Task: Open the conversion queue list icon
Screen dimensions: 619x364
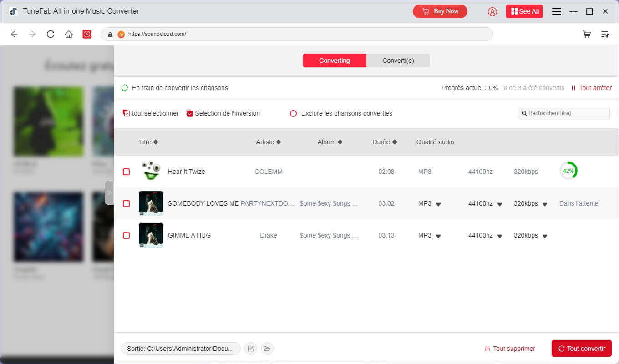Action: (605, 34)
